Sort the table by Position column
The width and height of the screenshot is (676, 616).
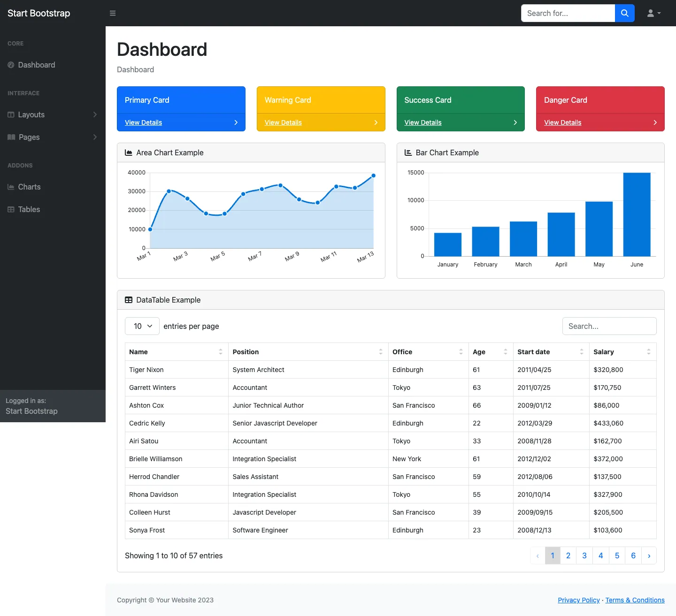[x=308, y=352]
